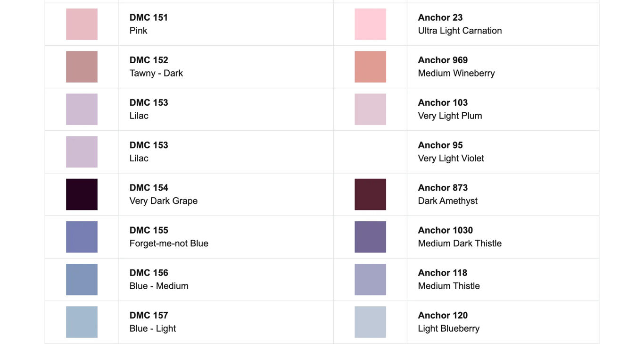Click the Anchor 120 Light Blueberry swatch
644x344 pixels.
click(370, 322)
